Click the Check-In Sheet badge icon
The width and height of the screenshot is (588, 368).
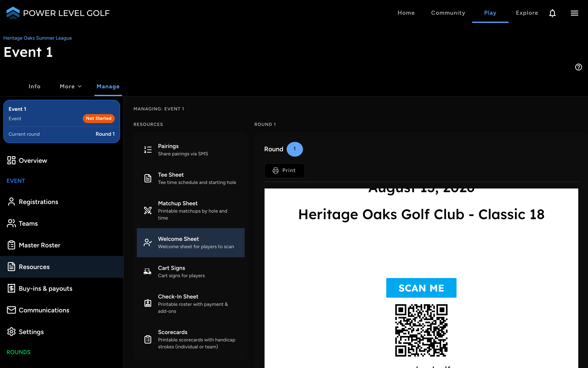pos(148,303)
